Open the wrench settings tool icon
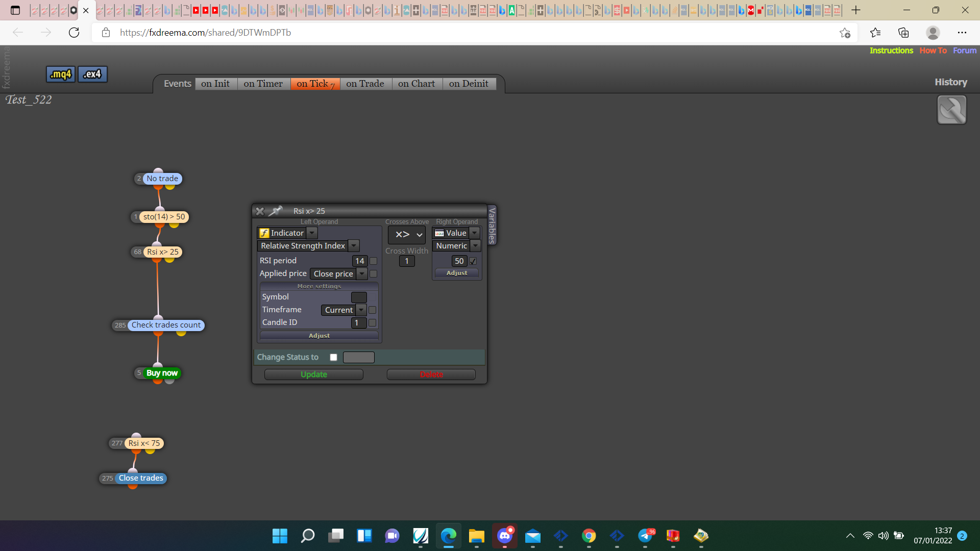 click(951, 110)
